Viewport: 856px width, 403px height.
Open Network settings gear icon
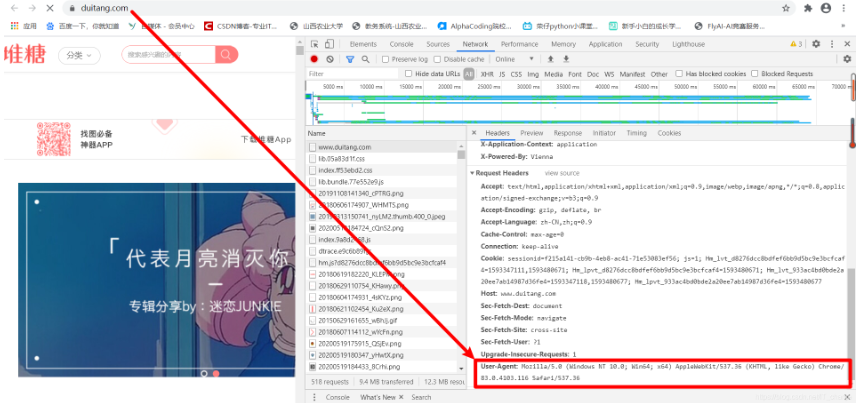[x=847, y=59]
